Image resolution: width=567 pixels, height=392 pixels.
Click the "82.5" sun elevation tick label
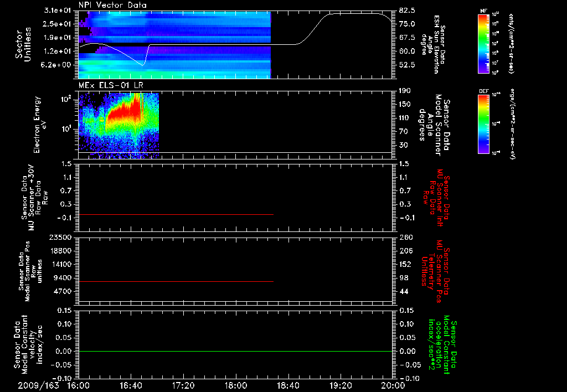point(407,11)
